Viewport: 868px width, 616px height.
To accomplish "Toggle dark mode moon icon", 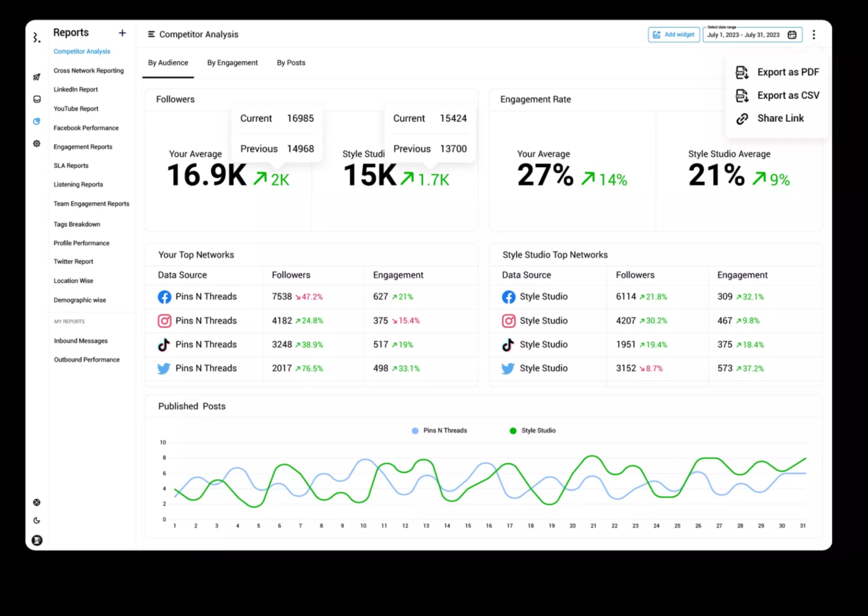I will [37, 520].
